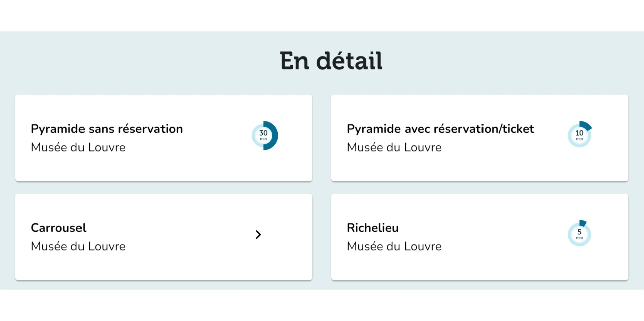The width and height of the screenshot is (644, 321).
Task: Click the number 10 inside the gauge
Action: click(579, 133)
